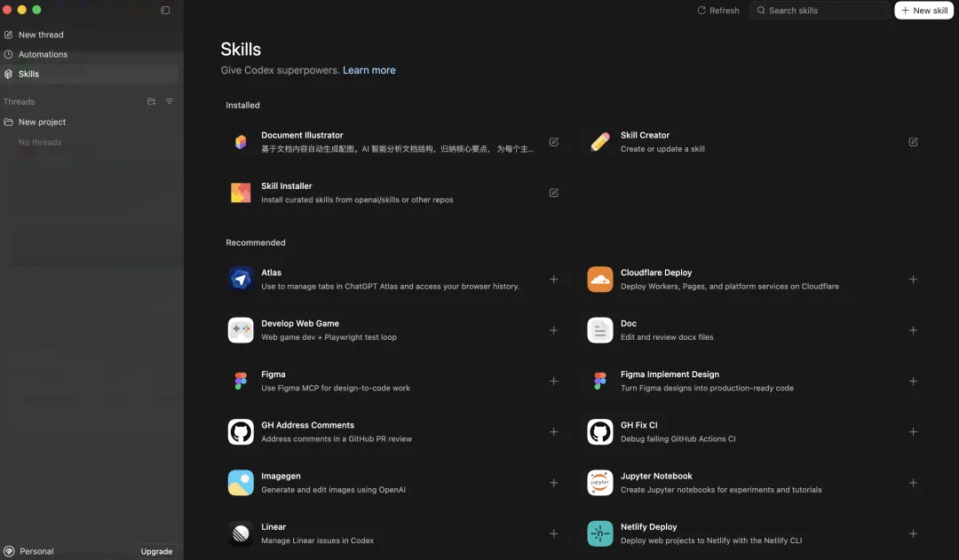
Task: Edit the Document Illustrator skill
Action: click(553, 142)
